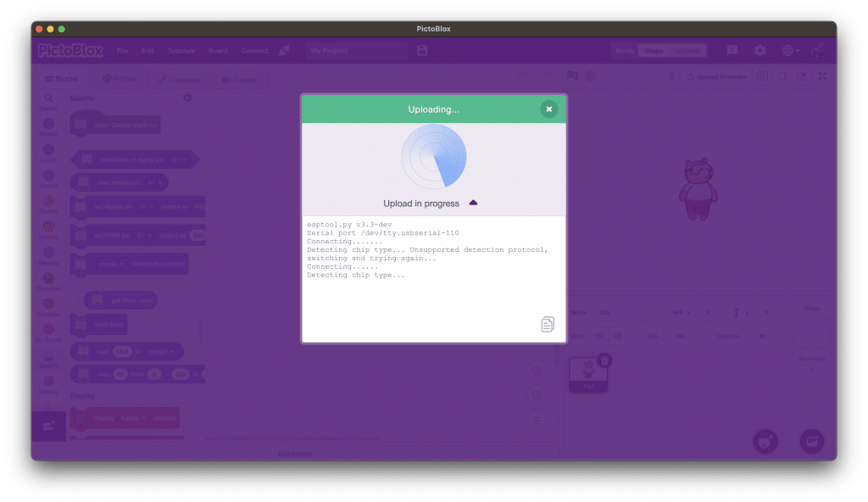
Task: Open the Backpack bar
Action: 295,453
